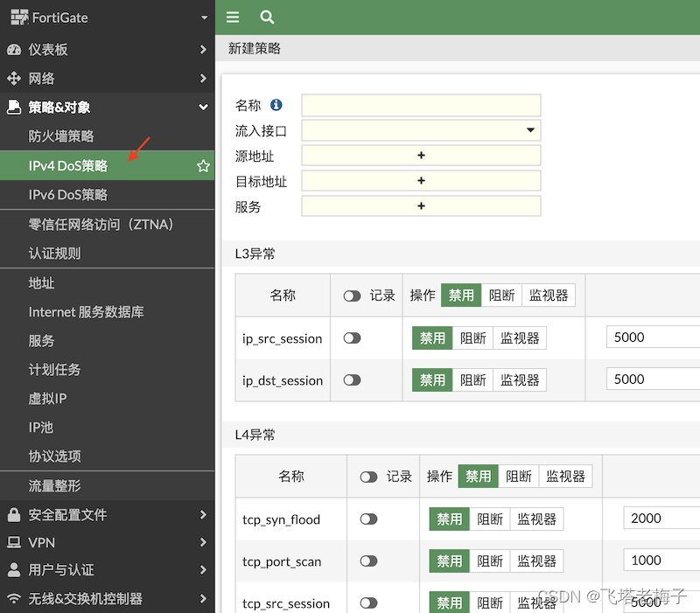Click the 网络 network arrows icon

point(14,79)
